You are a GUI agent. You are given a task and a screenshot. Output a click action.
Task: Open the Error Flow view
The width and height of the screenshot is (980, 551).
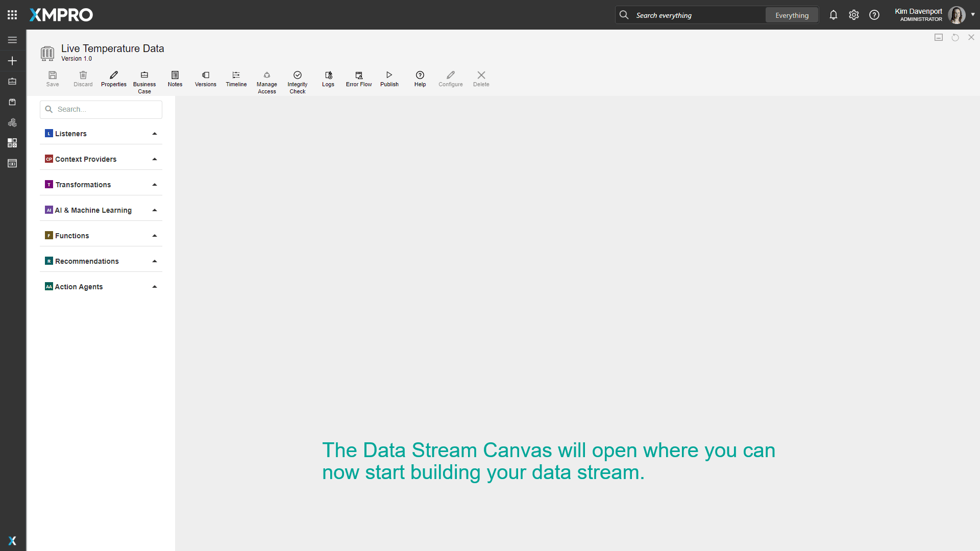point(358,79)
